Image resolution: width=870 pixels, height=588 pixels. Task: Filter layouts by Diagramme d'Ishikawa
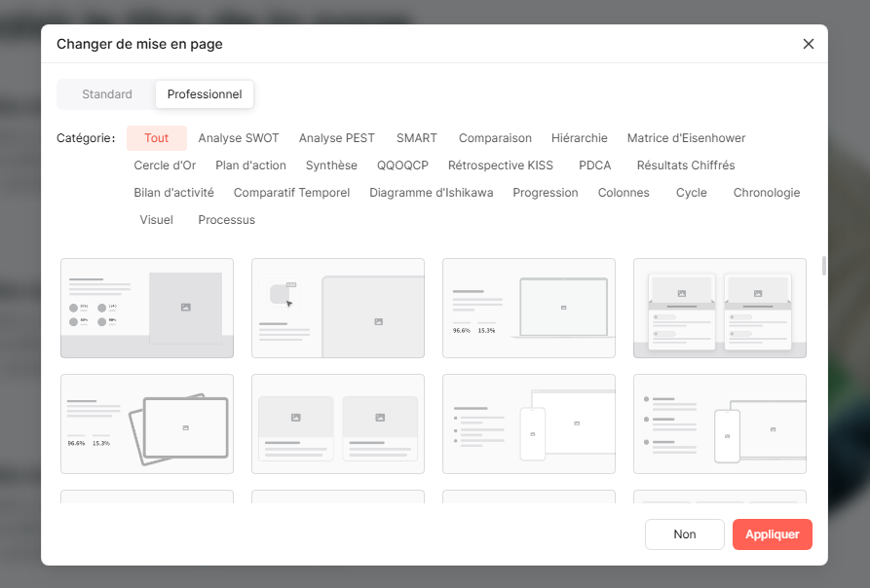432,193
